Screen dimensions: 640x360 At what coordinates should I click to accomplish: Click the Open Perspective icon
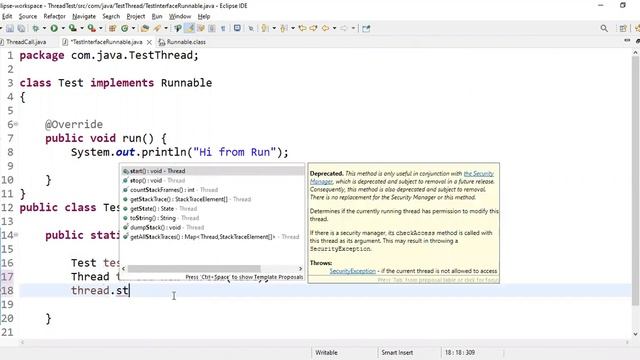click(x=622, y=28)
